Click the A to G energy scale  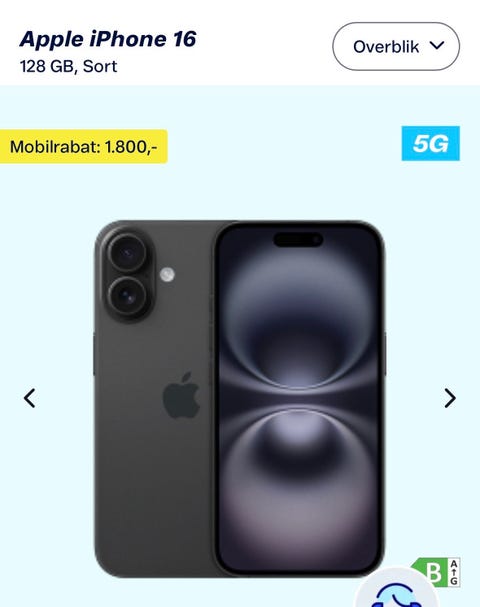(x=454, y=572)
